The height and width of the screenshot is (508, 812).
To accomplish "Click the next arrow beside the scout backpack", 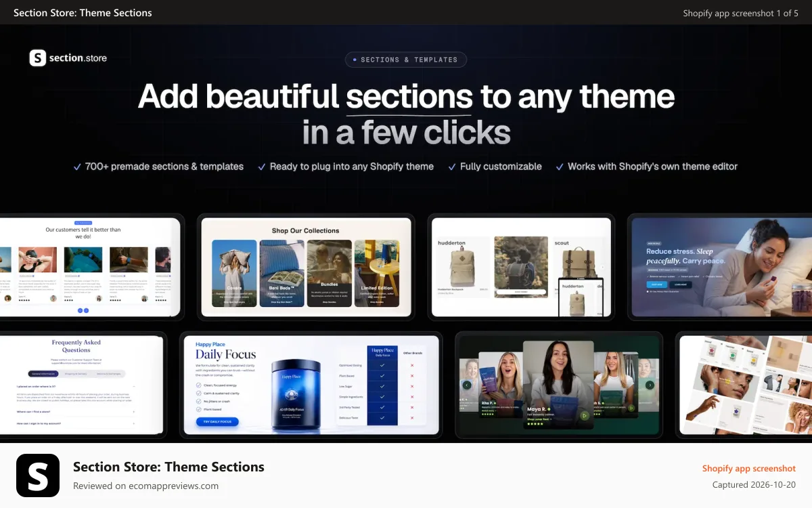I will tap(602, 268).
